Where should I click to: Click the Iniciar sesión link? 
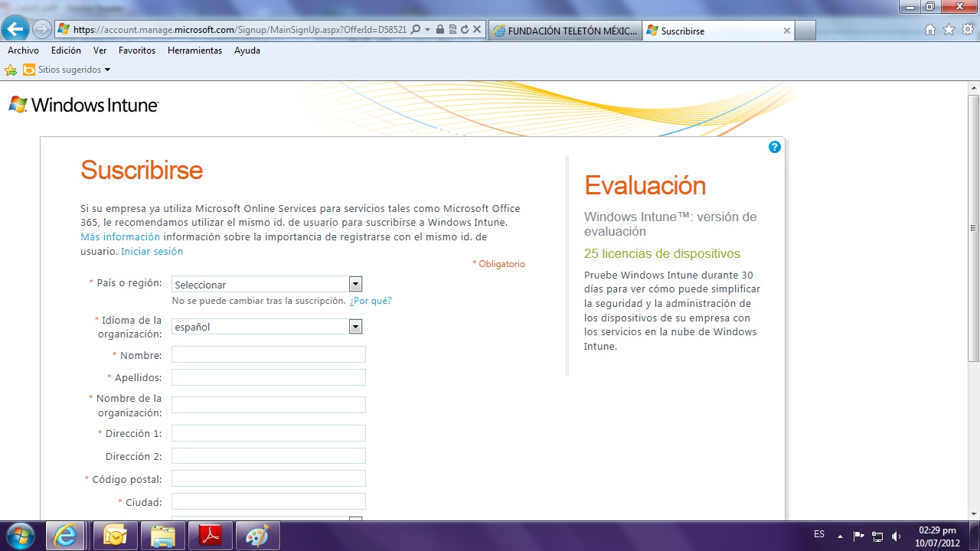[x=152, y=251]
